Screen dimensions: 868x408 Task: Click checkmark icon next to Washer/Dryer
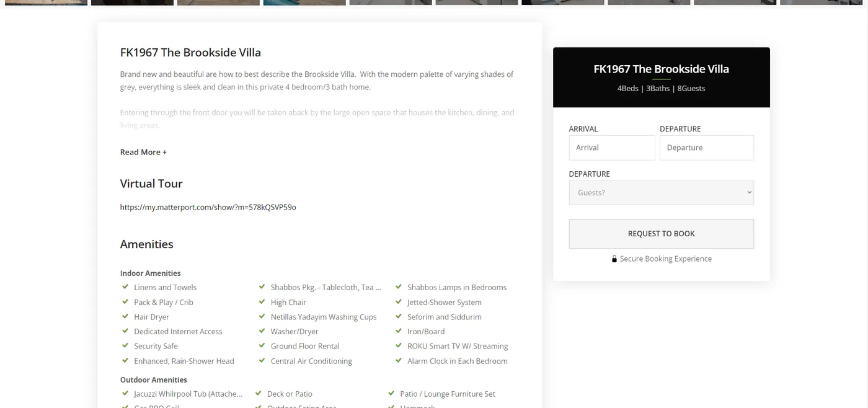tap(262, 331)
